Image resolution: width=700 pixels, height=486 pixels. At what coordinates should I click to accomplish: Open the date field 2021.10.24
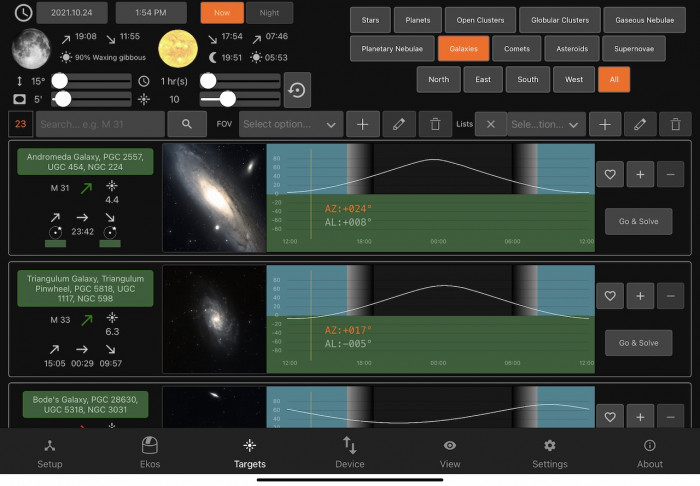[x=71, y=13]
